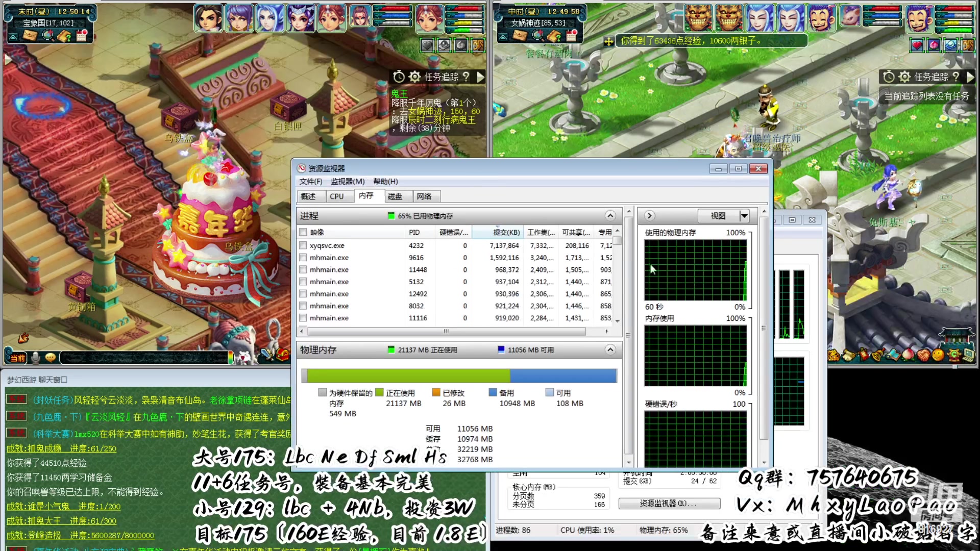Screen dimensions: 980x551
Task: Select first black-haired team portrait in 宝象国 window
Action: pos(208,18)
